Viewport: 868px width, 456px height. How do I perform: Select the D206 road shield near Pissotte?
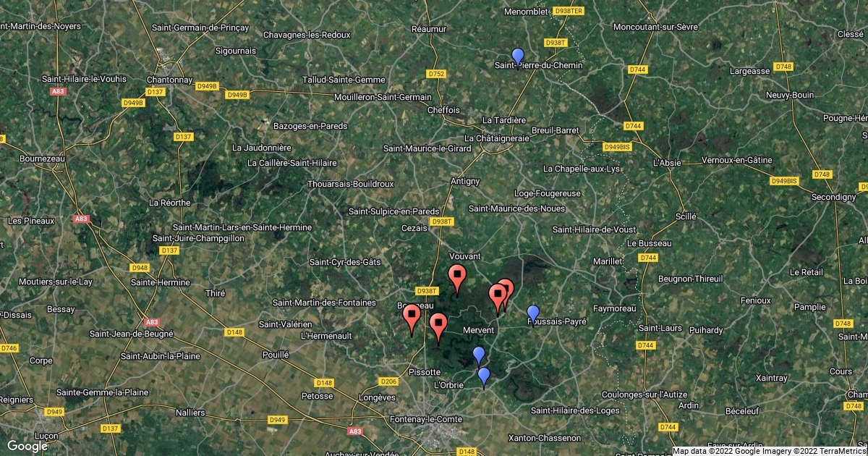[x=389, y=381]
